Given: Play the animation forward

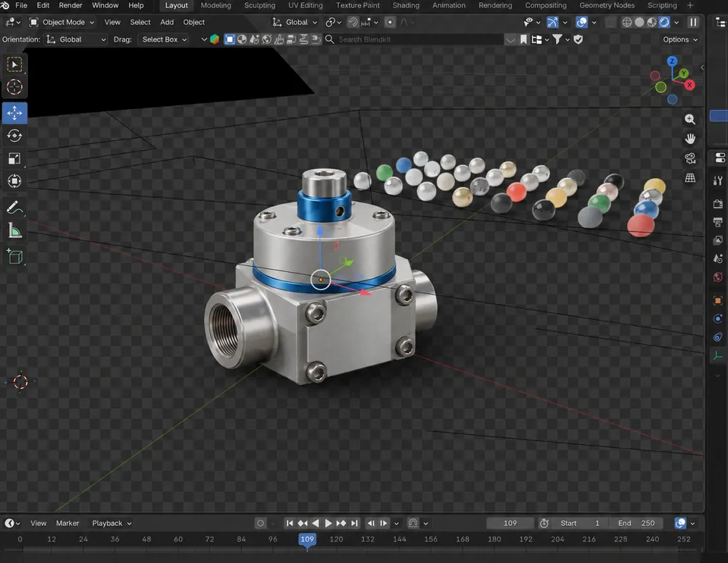Looking at the screenshot, I should [328, 523].
